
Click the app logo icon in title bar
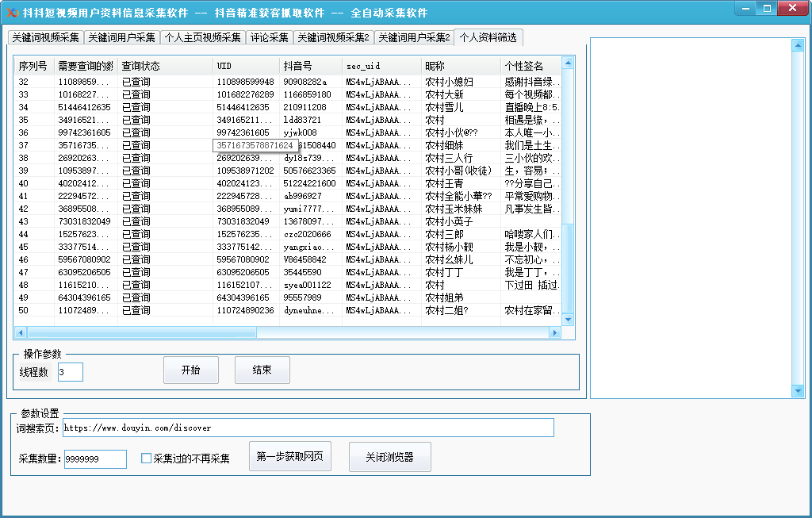13,12
